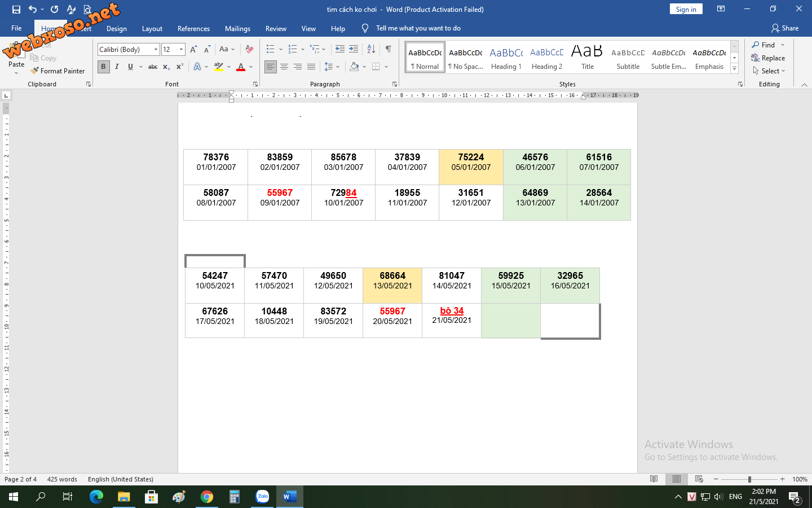Toggle Italic formatting
This screenshot has width=812, height=508.
tap(117, 67)
